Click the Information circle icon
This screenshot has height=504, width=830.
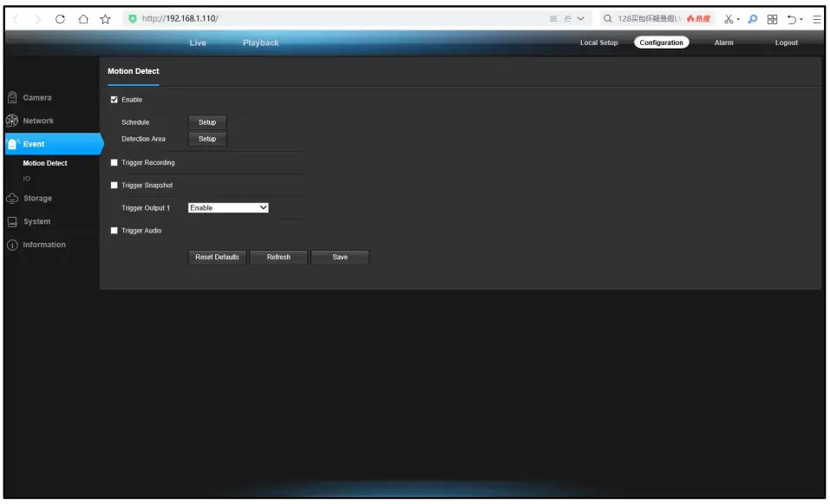click(x=12, y=245)
